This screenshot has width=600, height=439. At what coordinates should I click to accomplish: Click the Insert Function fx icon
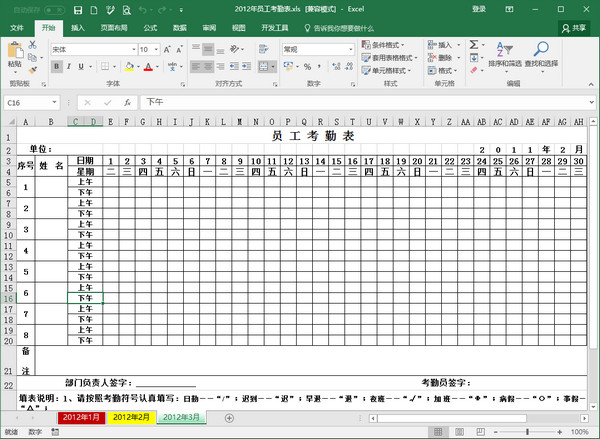[127, 102]
